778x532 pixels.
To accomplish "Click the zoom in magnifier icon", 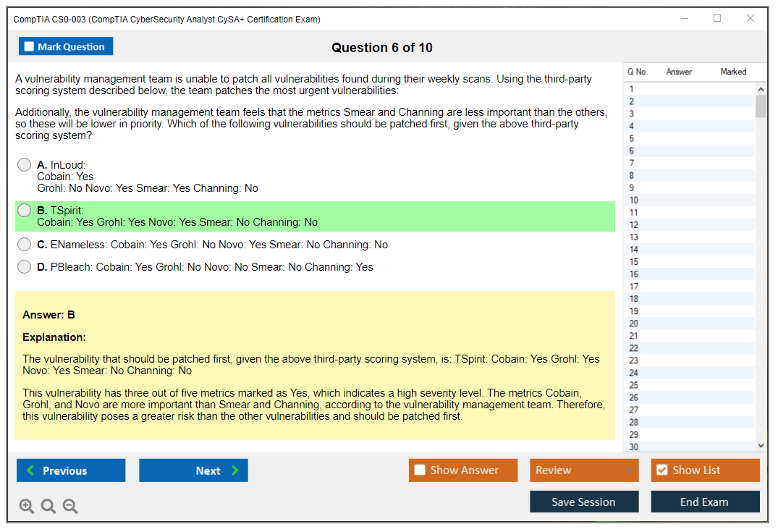I will (x=27, y=507).
